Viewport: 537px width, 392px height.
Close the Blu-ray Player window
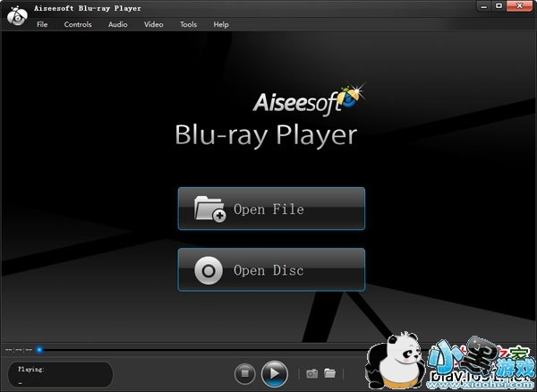tap(519, 6)
